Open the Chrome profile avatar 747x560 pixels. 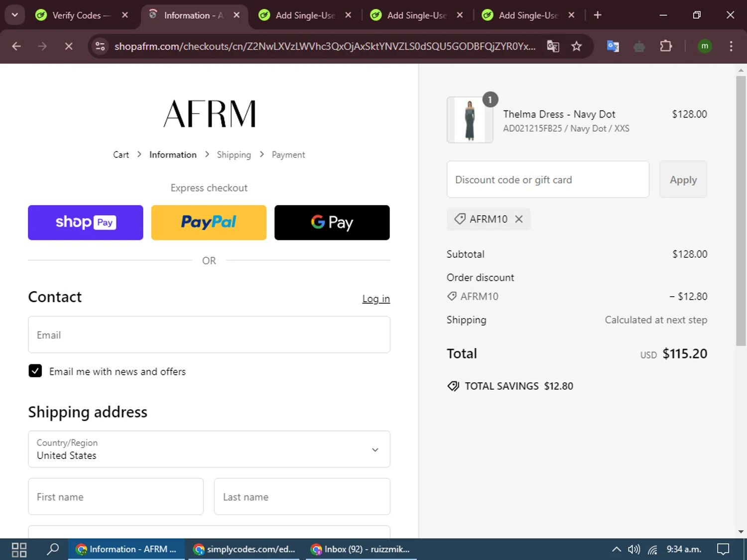(704, 46)
